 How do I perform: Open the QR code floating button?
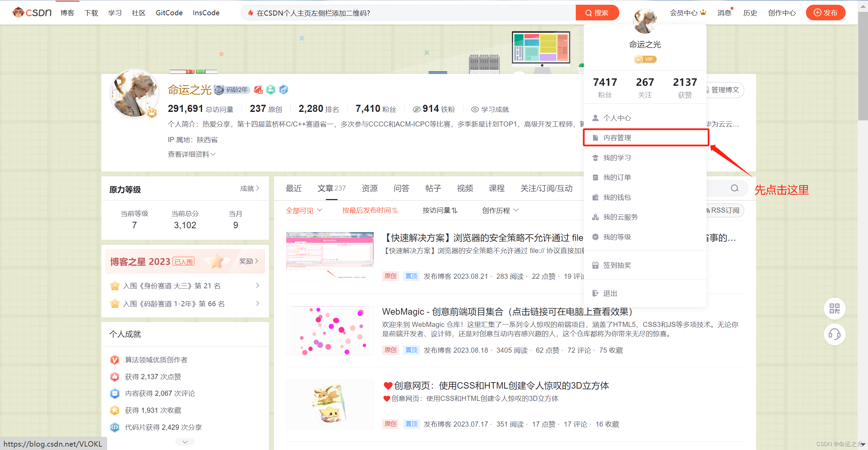tap(834, 309)
